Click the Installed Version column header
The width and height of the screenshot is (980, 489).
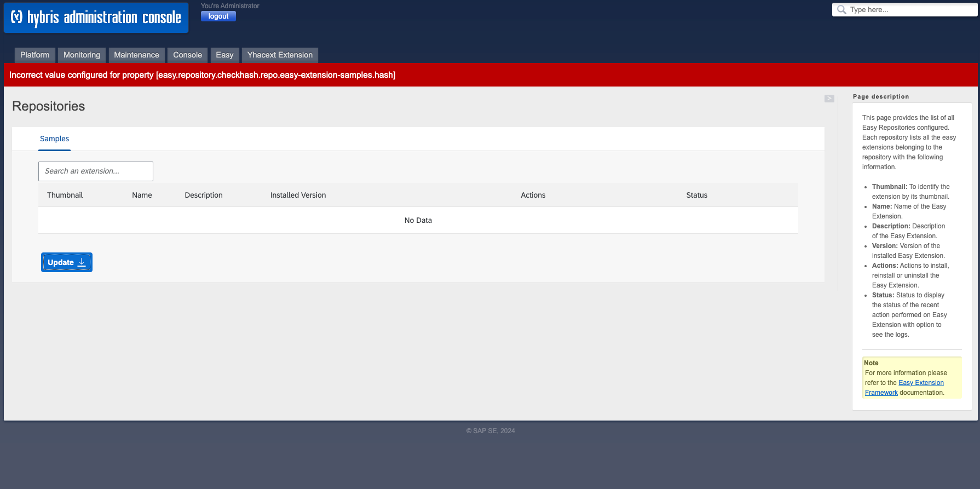coord(298,195)
